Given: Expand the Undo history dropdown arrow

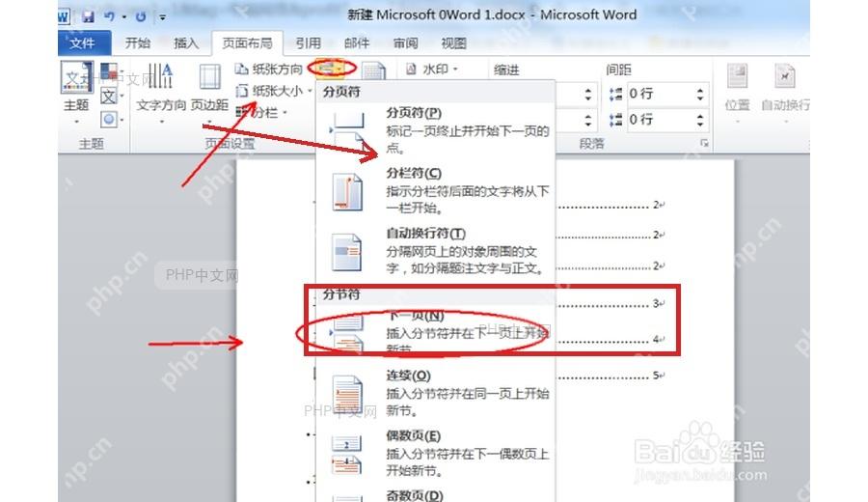Looking at the screenshot, I should [x=124, y=17].
